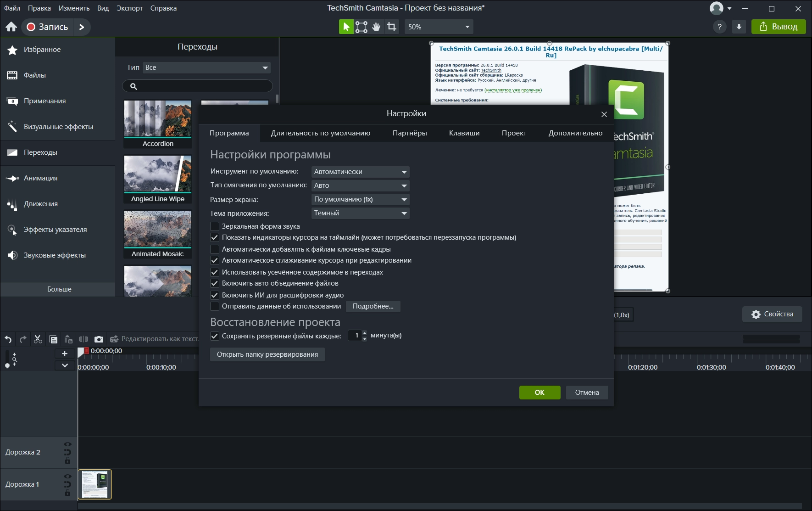Open the Help question mark icon
Screen dimensions: 812x511
(x=719, y=27)
